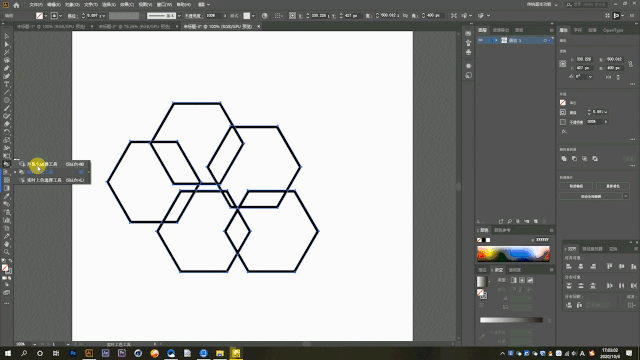Toggle visibility eye of Layer 1
Viewport: 640px width, 360px height.
(481, 40)
